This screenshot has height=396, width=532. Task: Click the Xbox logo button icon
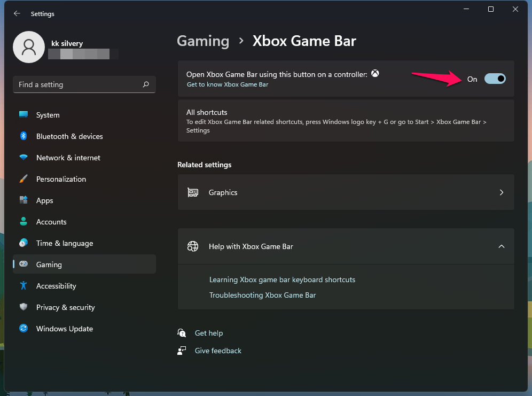point(375,74)
